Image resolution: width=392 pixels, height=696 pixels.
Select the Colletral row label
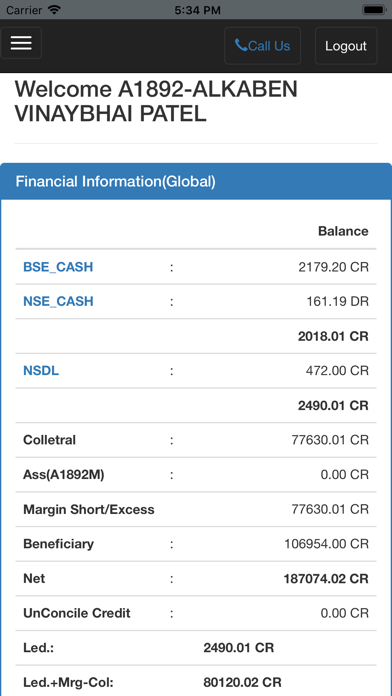coord(49,440)
